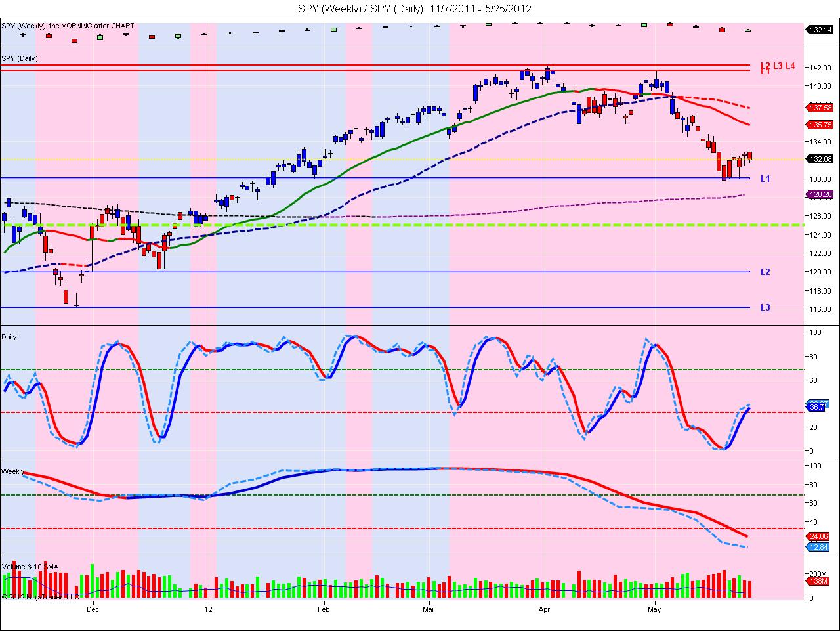Select the 'Weekly' stochastic panel label

[x=13, y=471]
